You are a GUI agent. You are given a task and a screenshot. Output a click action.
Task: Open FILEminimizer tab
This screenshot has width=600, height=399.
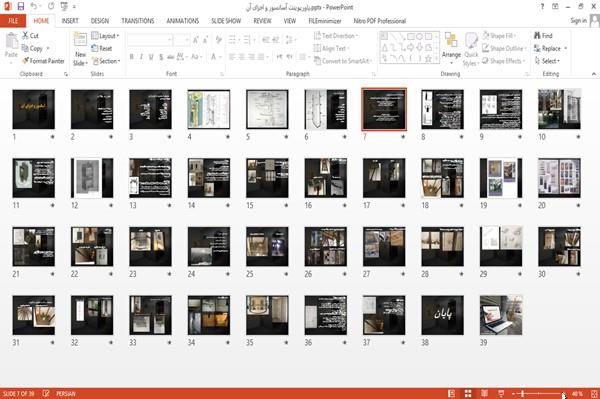(x=325, y=21)
